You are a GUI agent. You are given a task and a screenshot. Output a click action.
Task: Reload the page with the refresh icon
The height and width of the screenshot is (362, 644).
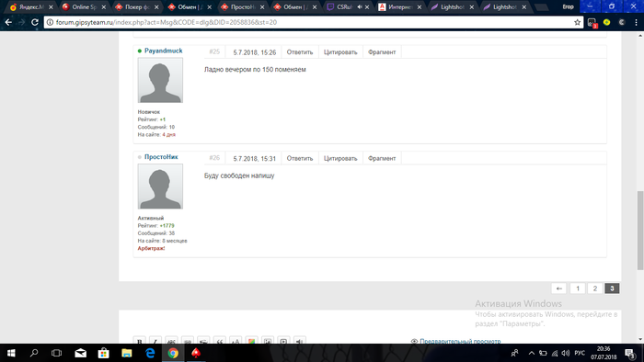[35, 22]
